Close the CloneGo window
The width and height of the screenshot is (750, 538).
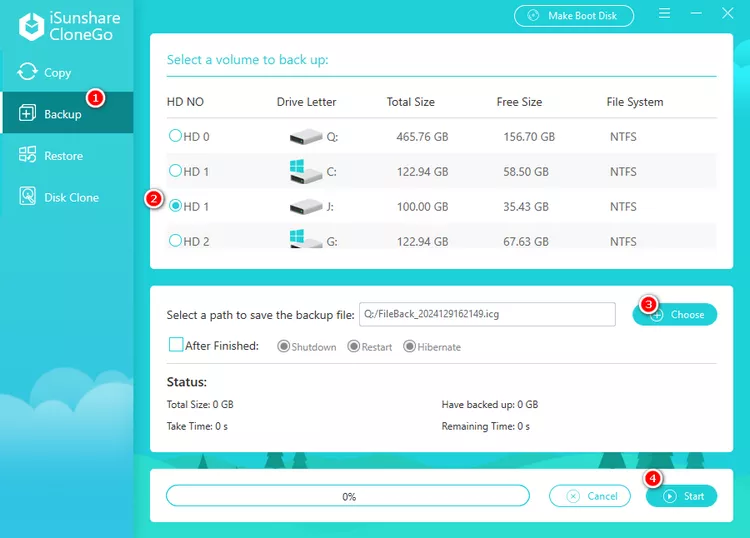[728, 13]
